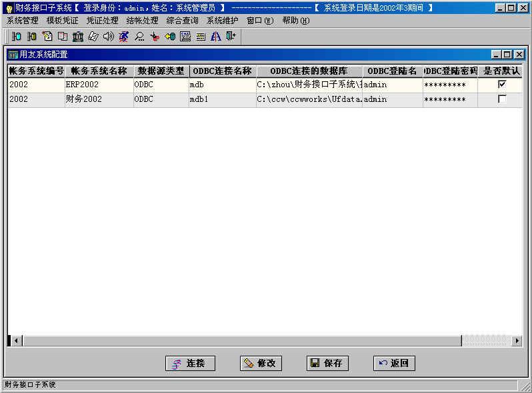Click the horizontal scrollbar right arrow

pos(517,340)
